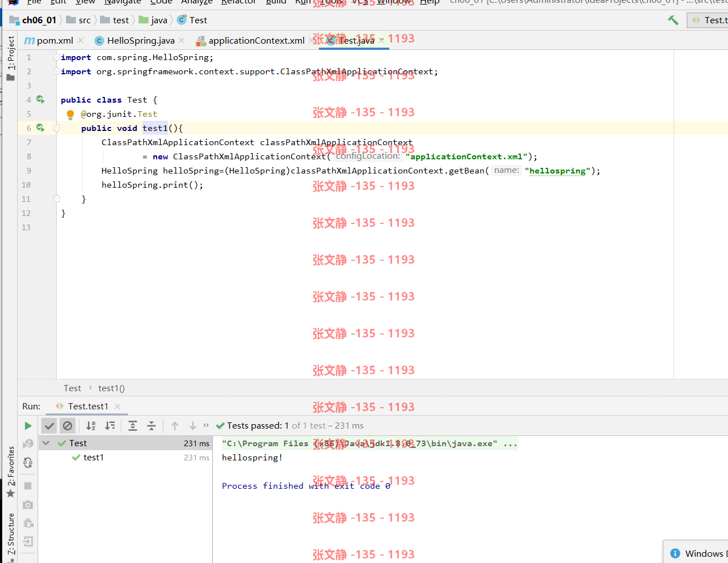Go to previous failed test up arrow
Viewport: 728px width, 563px height.
(175, 426)
